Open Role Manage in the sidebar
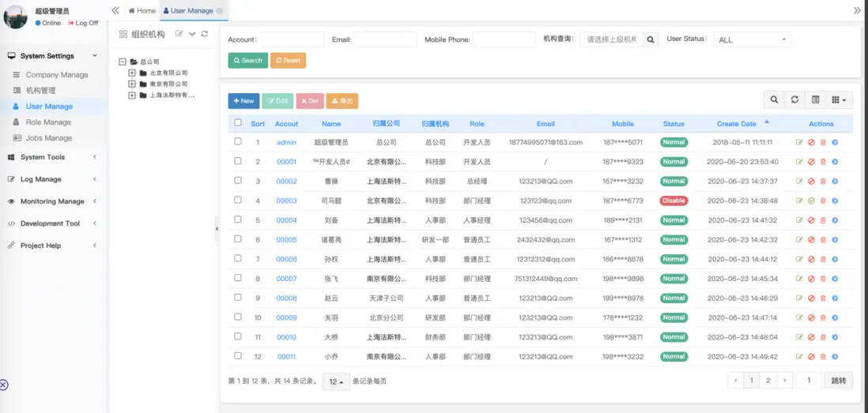This screenshot has width=868, height=413. (x=48, y=122)
